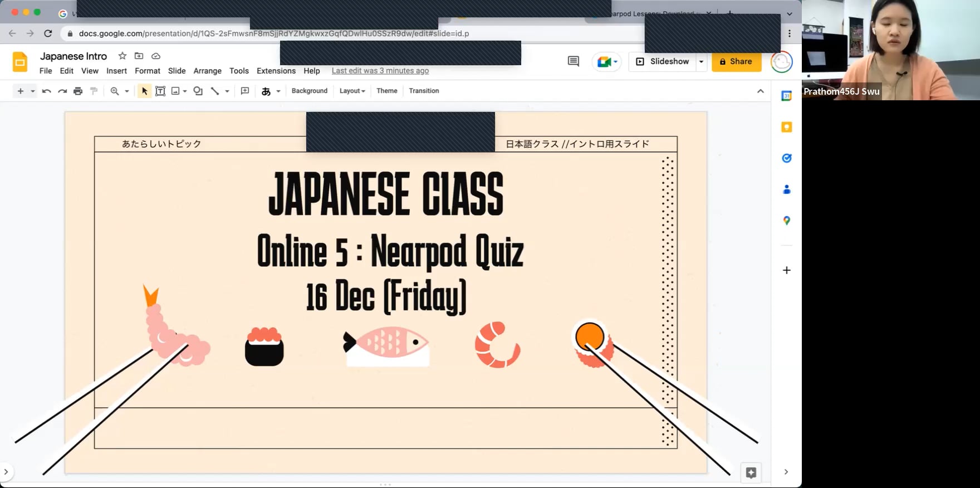
Task: Open the Transition panel
Action: click(x=424, y=91)
